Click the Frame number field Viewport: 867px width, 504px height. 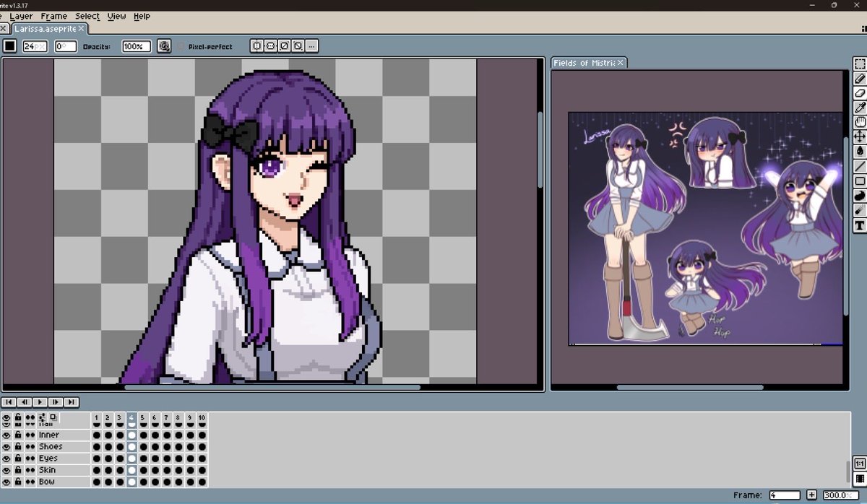tap(784, 495)
